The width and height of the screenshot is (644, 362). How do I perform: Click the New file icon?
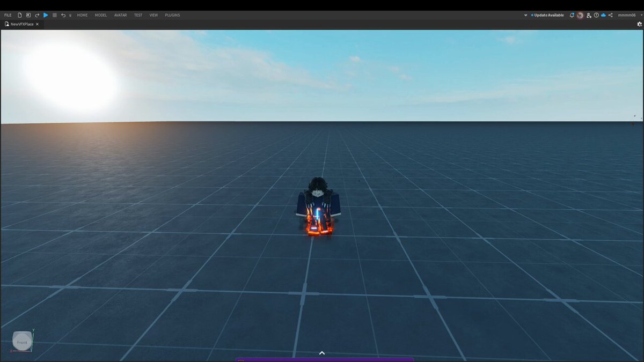coord(19,15)
